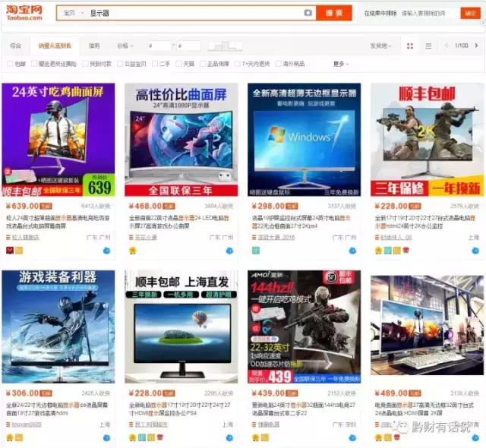This screenshot has height=448, width=486.
Task: Select the 综合 sort tab
Action: pyautogui.click(x=15, y=46)
